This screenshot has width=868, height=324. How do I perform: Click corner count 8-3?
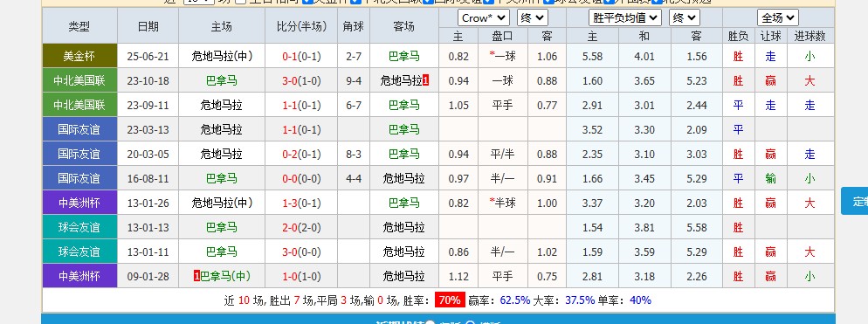[354, 154]
